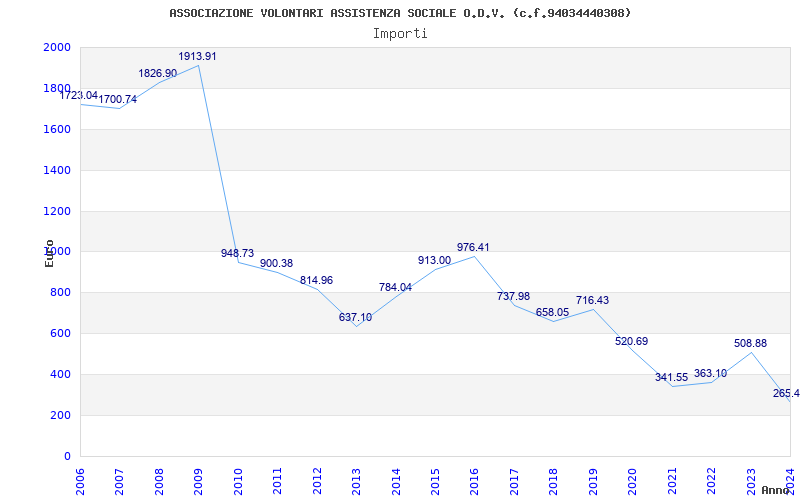The height and width of the screenshot is (500, 800).
Task: Click the 508.88 data label
Action: pos(751,343)
